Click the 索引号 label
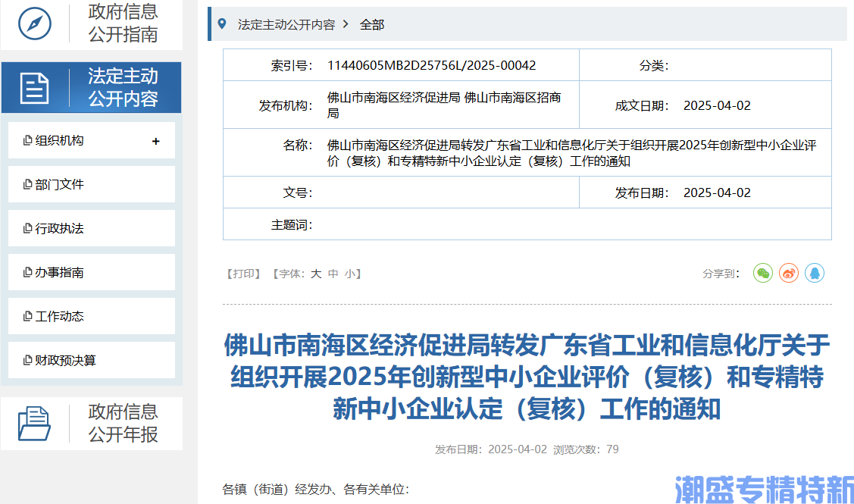The height and width of the screenshot is (504, 854). point(292,65)
